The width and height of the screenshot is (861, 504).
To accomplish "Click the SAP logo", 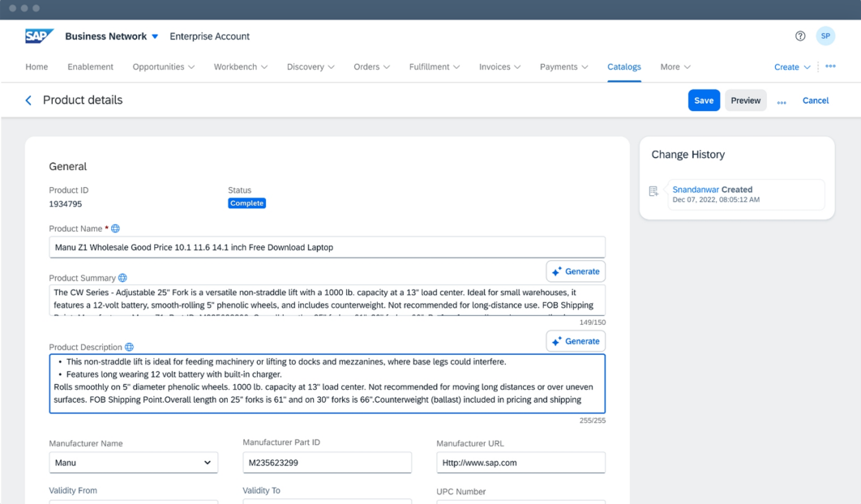I will coord(39,36).
